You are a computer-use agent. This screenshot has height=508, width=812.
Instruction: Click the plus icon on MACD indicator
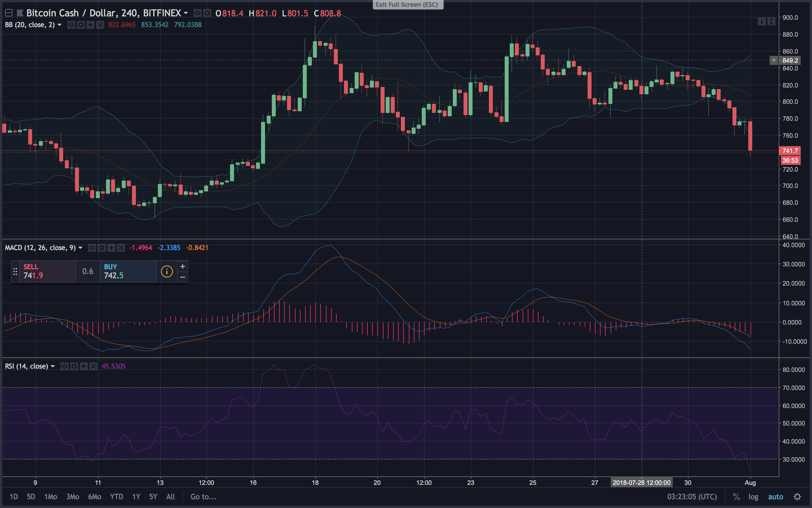(111, 248)
